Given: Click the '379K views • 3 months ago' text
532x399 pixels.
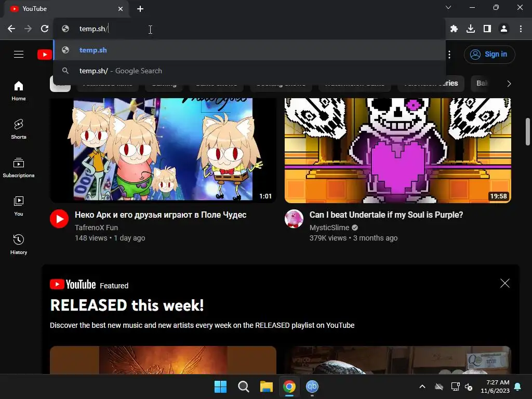Looking at the screenshot, I should click(x=353, y=238).
